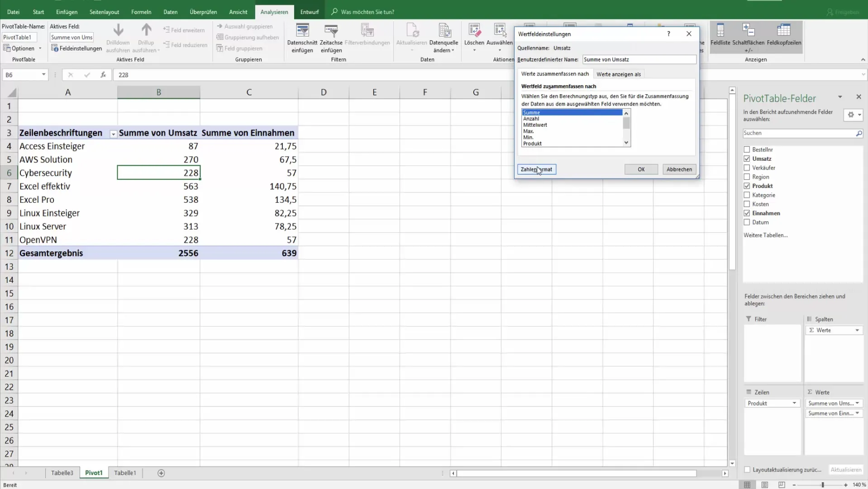Open the Optionen dropdown arrow
The height and width of the screenshot is (489, 868).
coord(40,48)
